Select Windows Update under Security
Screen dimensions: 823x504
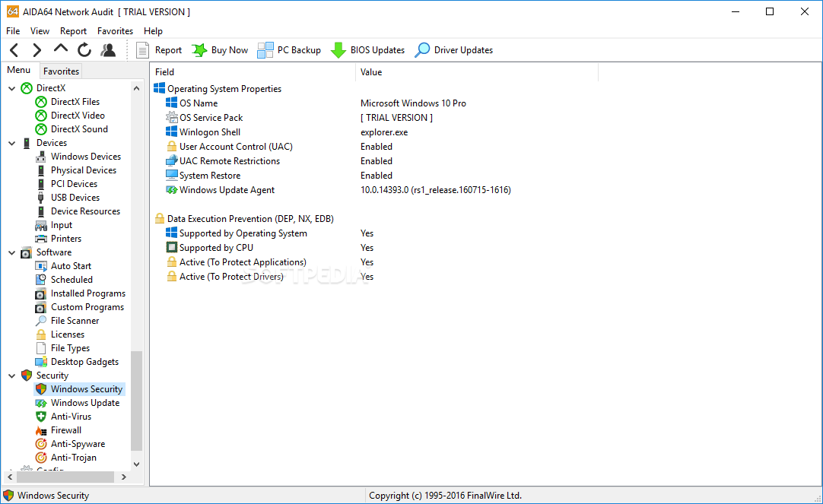(x=77, y=403)
